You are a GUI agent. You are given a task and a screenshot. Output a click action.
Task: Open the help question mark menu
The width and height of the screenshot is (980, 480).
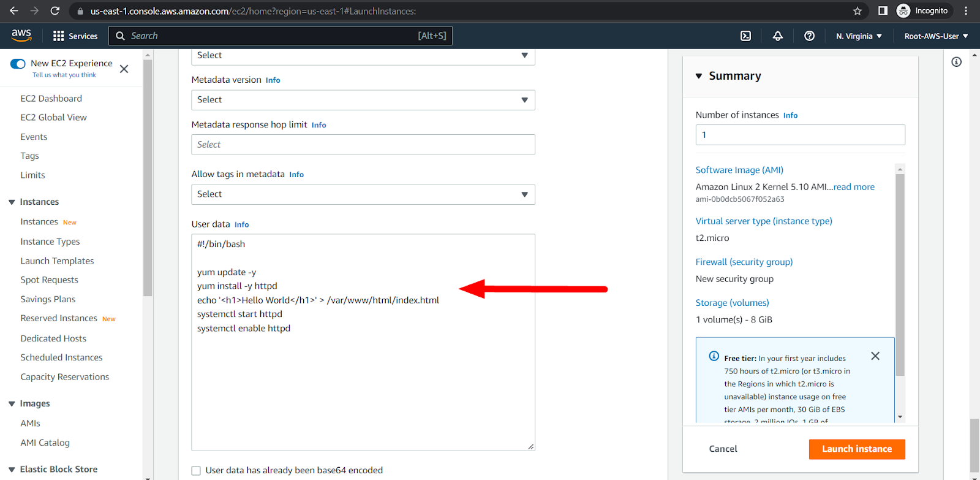[809, 36]
